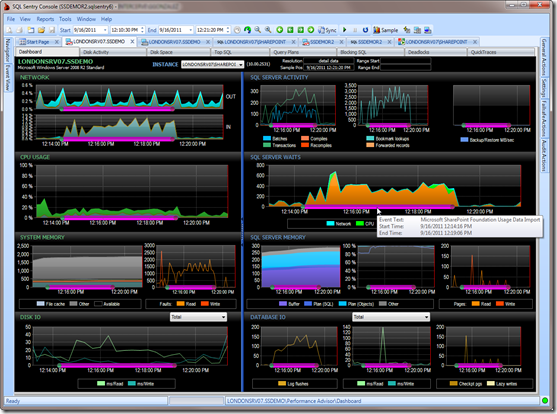Expand the Event View side panel

click(x=8, y=77)
